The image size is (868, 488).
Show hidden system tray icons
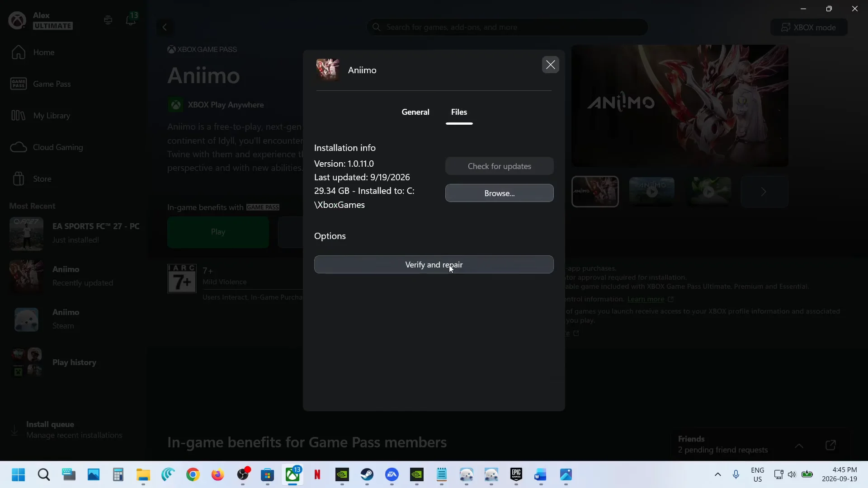pyautogui.click(x=717, y=475)
